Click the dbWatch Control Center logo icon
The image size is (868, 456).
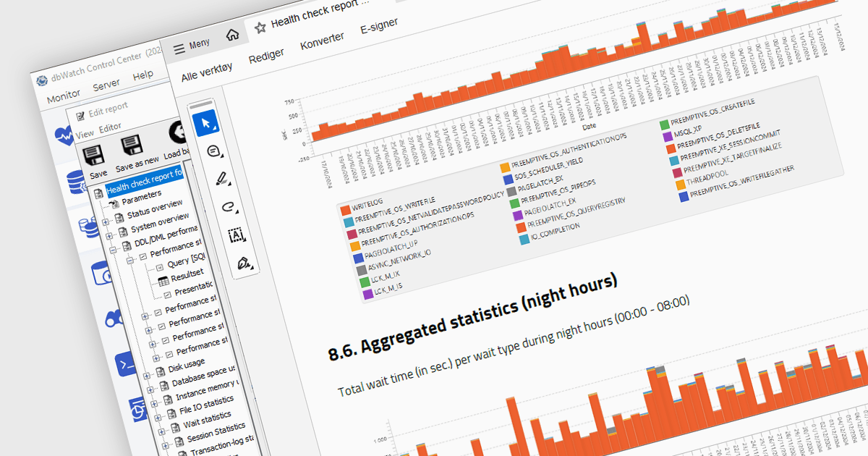pyautogui.click(x=41, y=80)
